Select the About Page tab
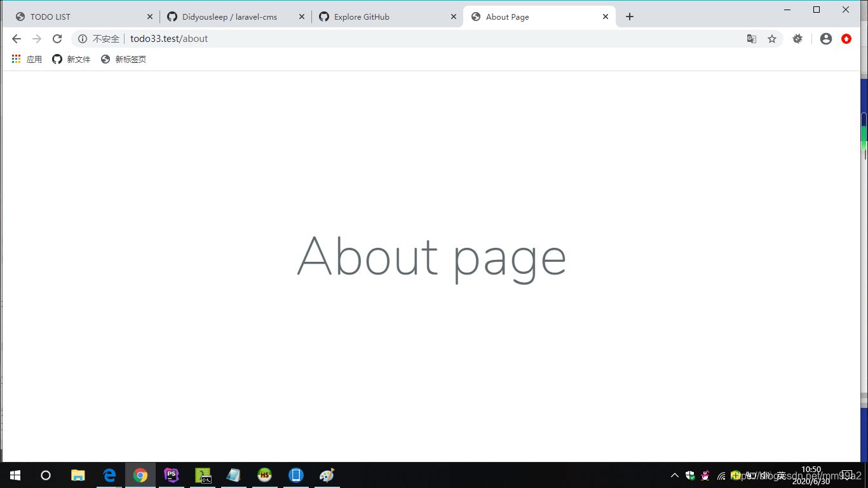The width and height of the screenshot is (868, 488). [x=539, y=17]
